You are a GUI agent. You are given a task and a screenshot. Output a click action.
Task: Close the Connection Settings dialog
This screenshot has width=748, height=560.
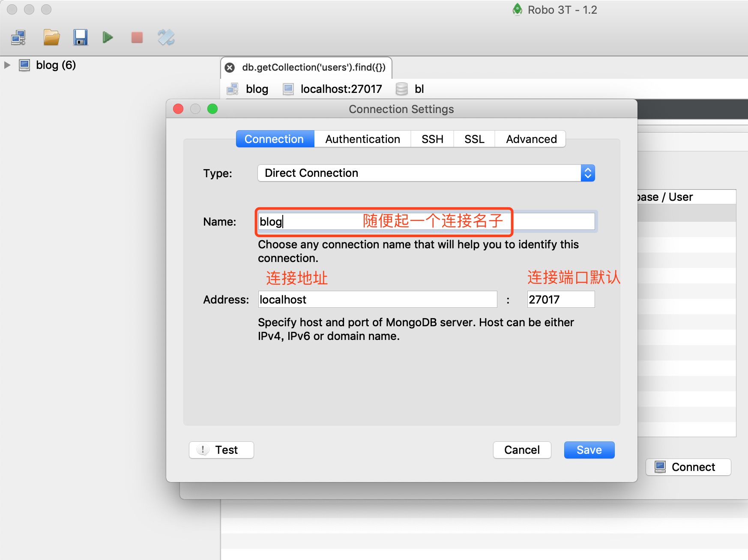(x=178, y=109)
